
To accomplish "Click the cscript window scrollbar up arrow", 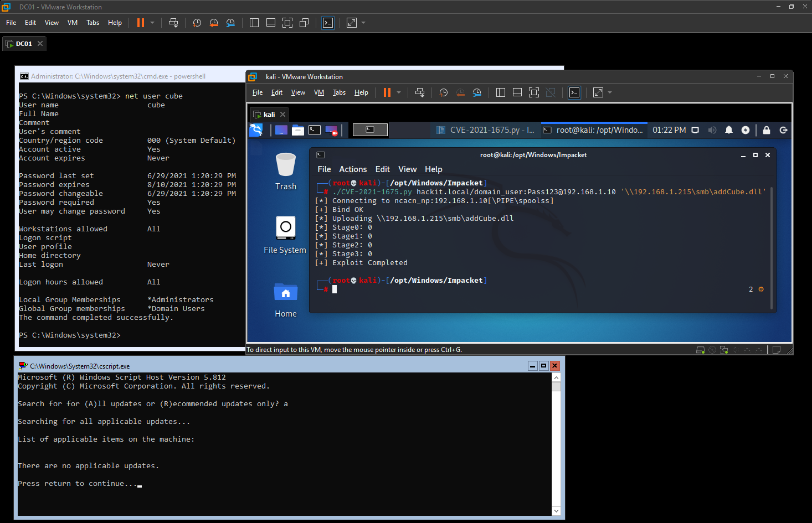I will click(556, 377).
